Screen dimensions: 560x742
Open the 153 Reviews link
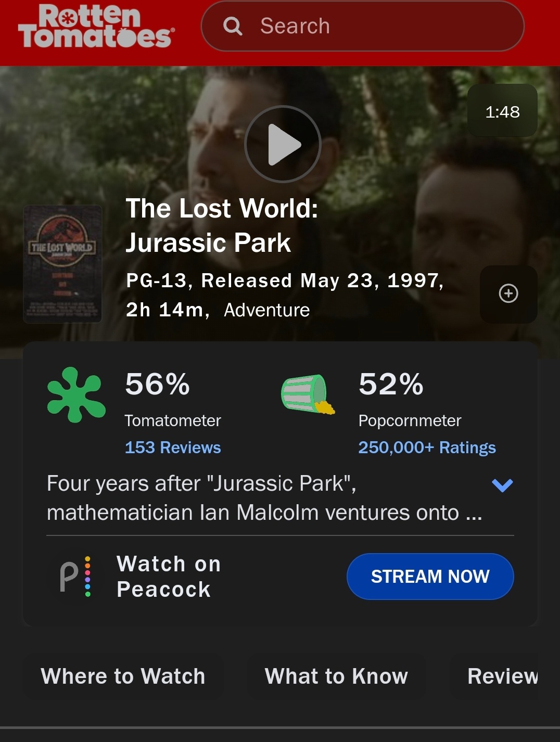click(x=173, y=447)
